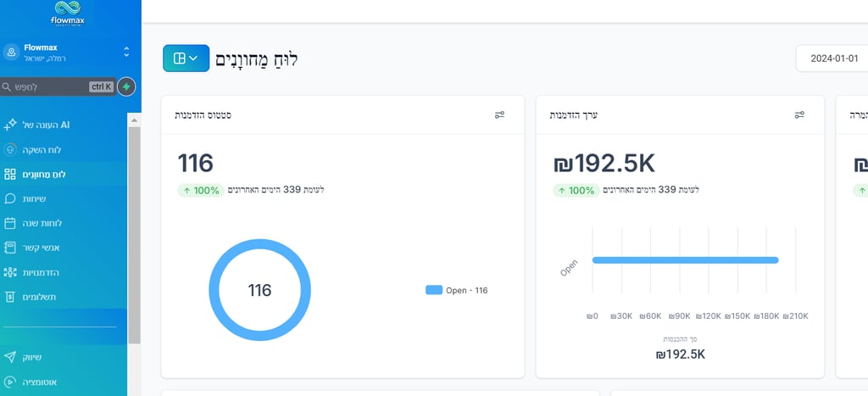Viewport: 868px width, 396px height.
Task: Click the blue donut chart ring
Action: (x=214, y=290)
